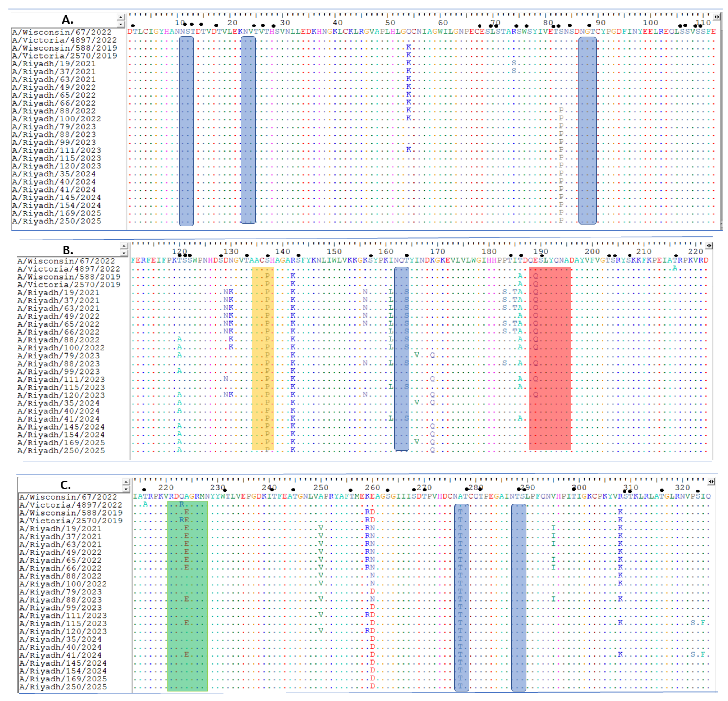
Task: Click the up arrow in panel B header
Action: pos(124,246)
